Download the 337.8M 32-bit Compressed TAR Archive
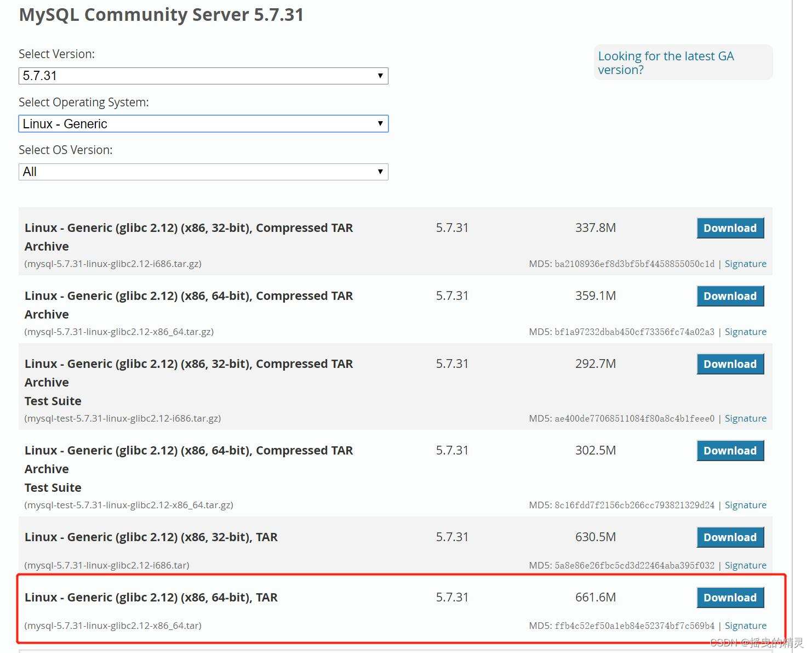Image resolution: width=812 pixels, height=653 pixels. (x=730, y=228)
